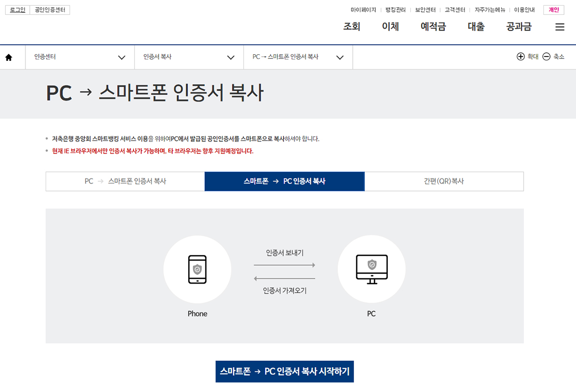Open the 공인인증센터 page

tap(49, 10)
